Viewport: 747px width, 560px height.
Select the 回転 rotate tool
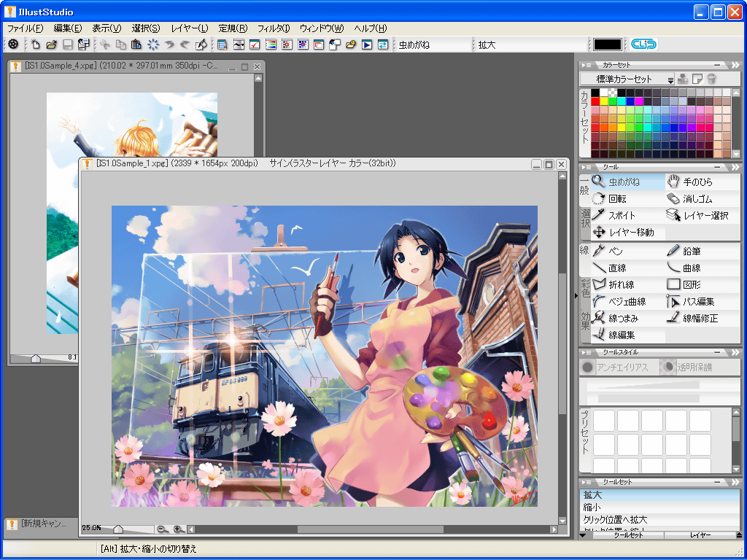[628, 198]
